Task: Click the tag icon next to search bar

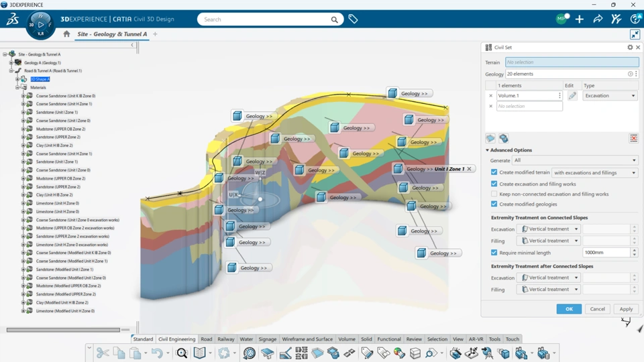Action: point(353,19)
